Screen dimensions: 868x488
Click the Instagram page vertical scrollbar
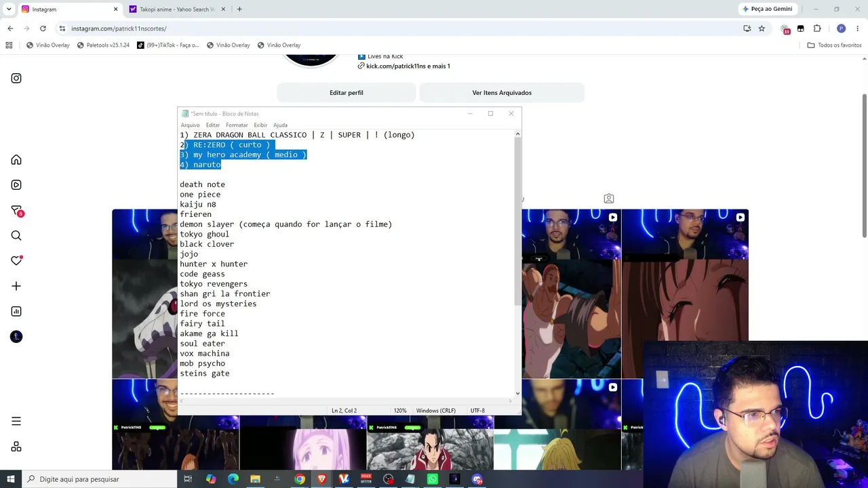[x=864, y=166]
